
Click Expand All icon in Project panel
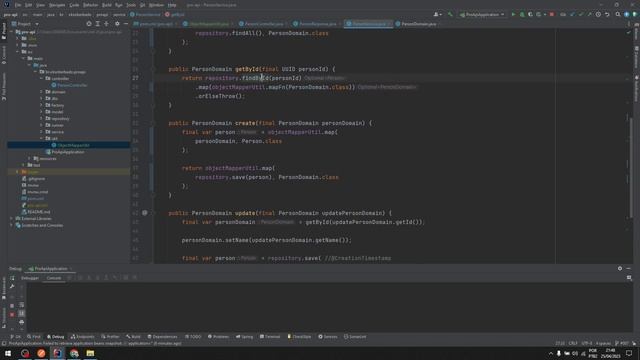[98, 24]
